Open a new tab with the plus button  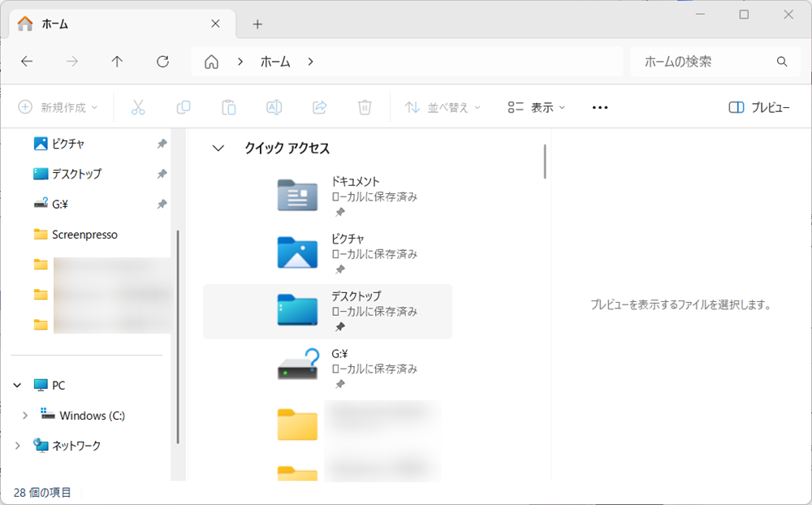257,24
